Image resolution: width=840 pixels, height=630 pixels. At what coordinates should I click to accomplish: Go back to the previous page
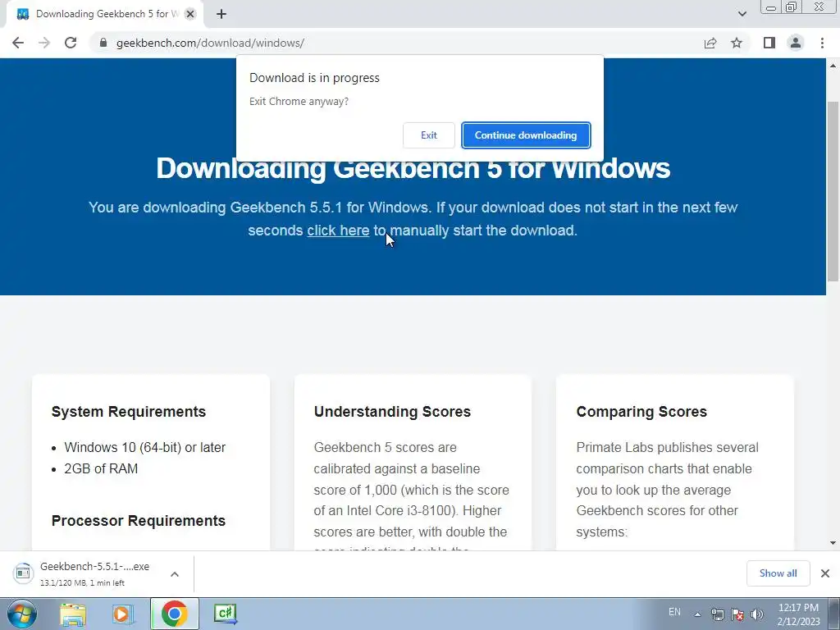[x=18, y=43]
